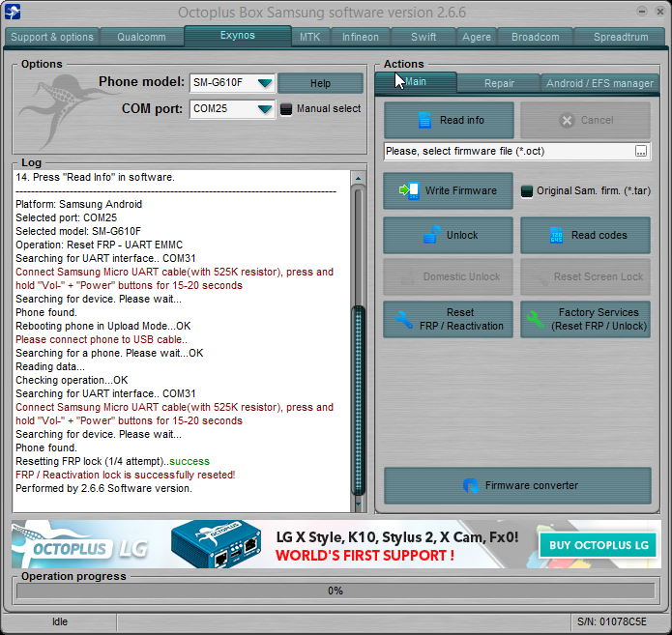This screenshot has width=672, height=635.
Task: Minimize the Octoplus Box window
Action: [642, 12]
